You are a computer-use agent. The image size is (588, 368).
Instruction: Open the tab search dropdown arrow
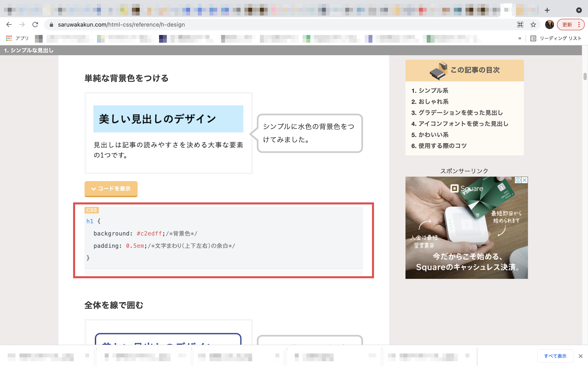point(579,10)
